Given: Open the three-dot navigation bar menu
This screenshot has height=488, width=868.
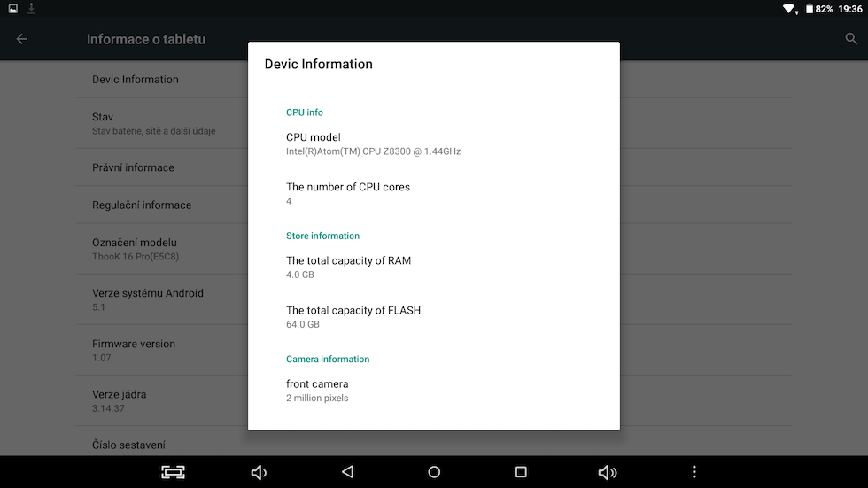Looking at the screenshot, I should tap(694, 472).
